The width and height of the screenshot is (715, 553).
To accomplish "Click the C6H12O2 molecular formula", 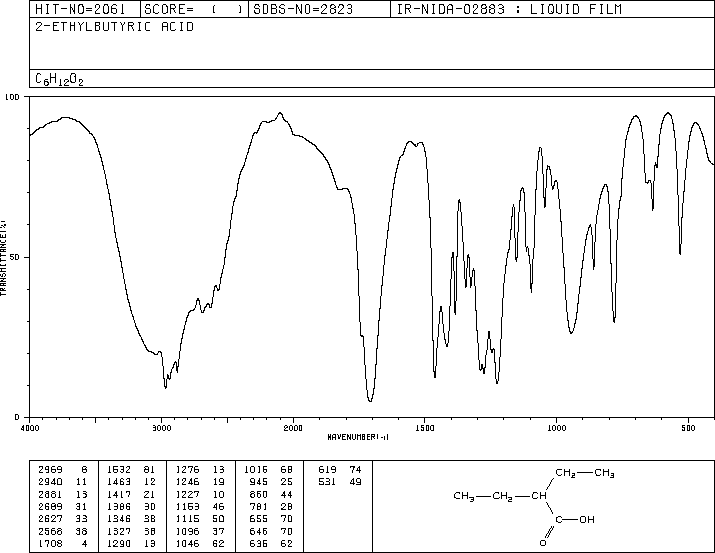I will click(x=59, y=79).
